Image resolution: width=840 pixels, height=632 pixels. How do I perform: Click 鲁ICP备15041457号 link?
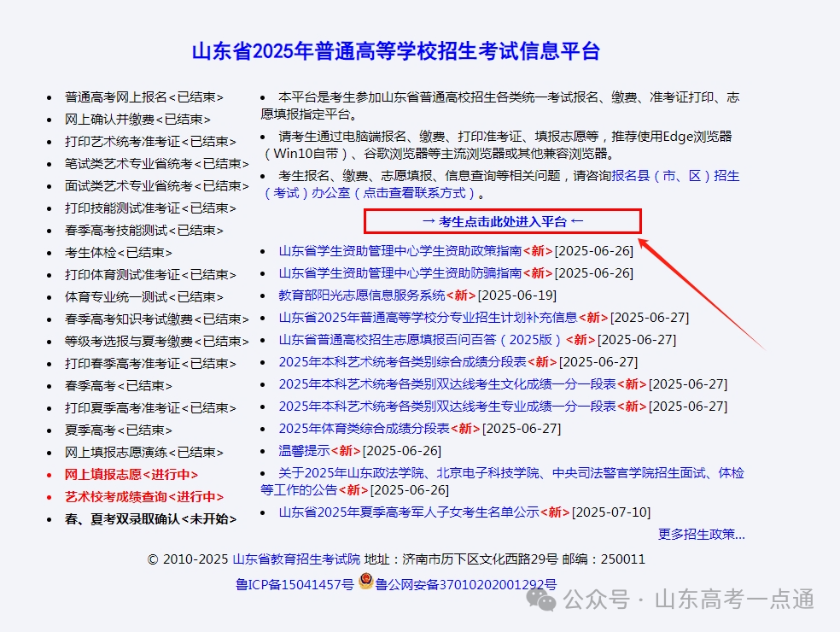(x=295, y=585)
